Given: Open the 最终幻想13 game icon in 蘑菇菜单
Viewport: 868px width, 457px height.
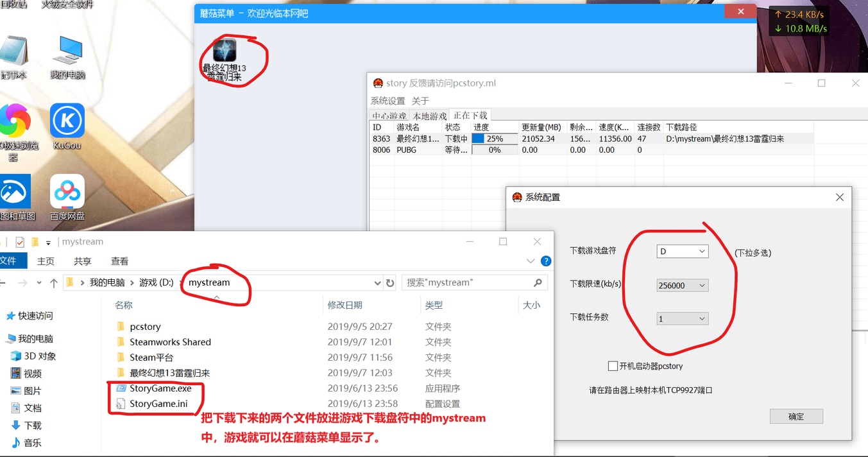Looking at the screenshot, I should point(225,51).
